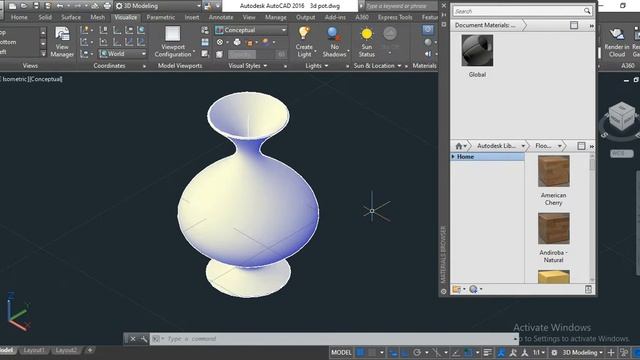Click the New file icon in quick access toolbar
Image resolution: width=640 pixels, height=360 pixels.
(13, 6)
